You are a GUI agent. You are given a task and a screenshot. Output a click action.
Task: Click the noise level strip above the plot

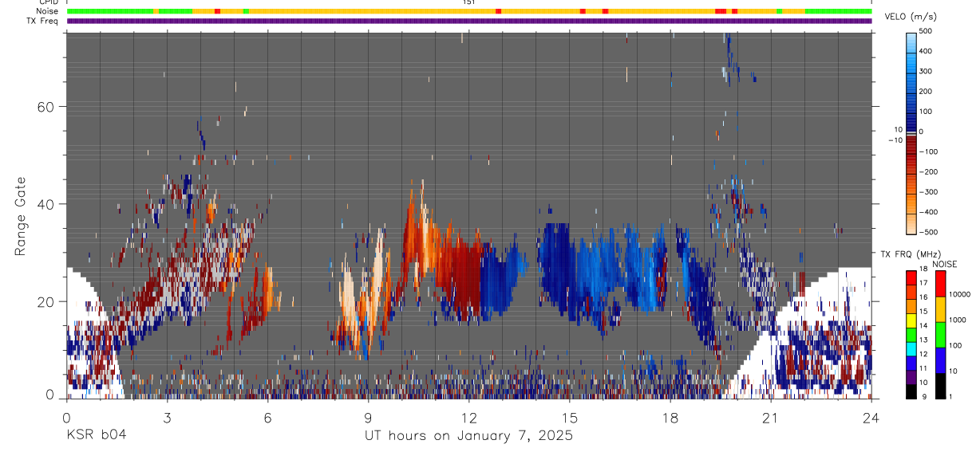point(469,11)
